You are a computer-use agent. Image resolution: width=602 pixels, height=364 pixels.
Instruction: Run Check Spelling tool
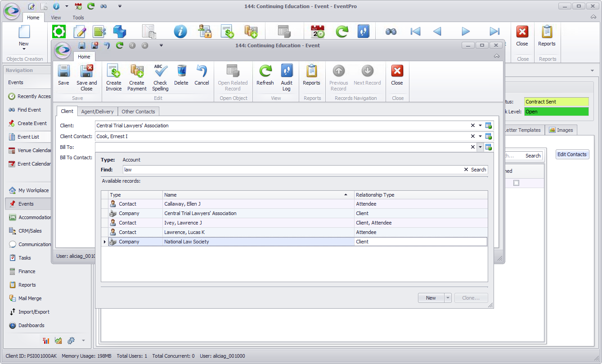pos(160,77)
